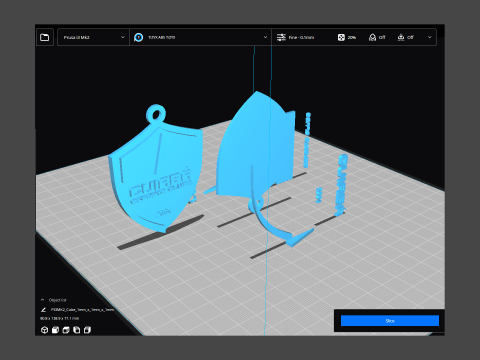Switch to the left side view cube icon

click(77, 330)
